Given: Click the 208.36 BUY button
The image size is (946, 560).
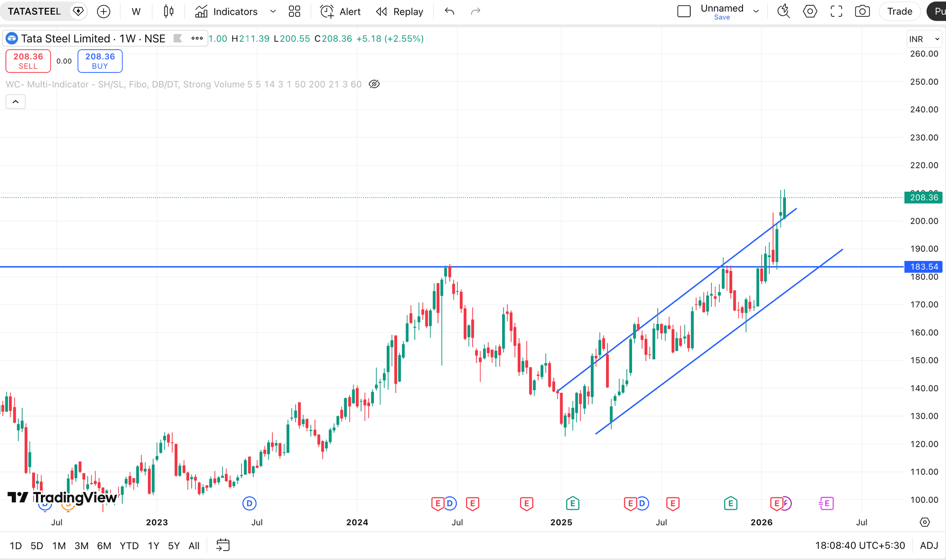Looking at the screenshot, I should pyautogui.click(x=100, y=61).
